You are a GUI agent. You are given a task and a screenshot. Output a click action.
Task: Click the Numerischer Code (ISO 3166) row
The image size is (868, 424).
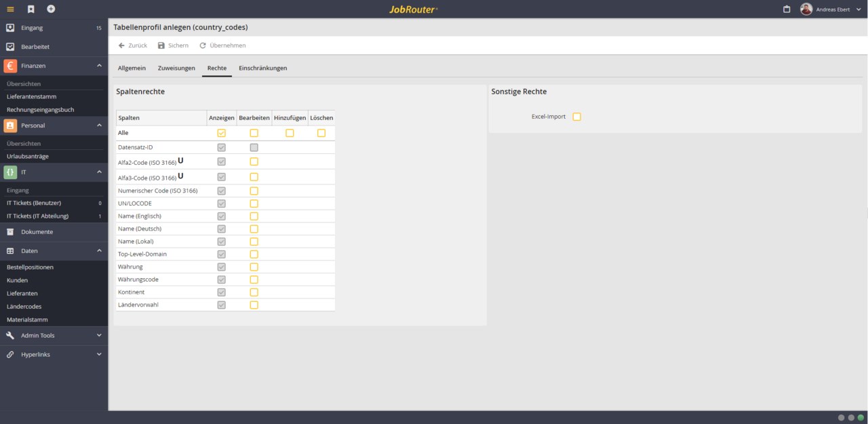225,191
